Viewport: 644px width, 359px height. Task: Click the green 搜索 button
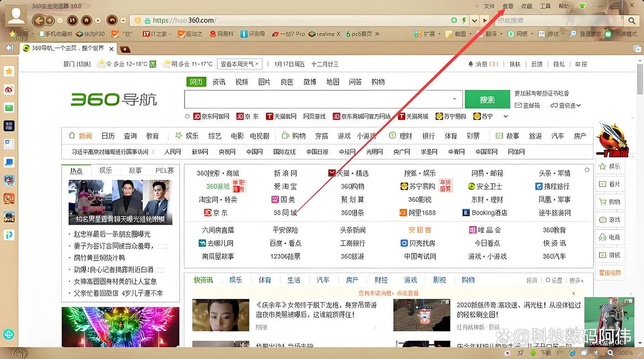pyautogui.click(x=487, y=99)
